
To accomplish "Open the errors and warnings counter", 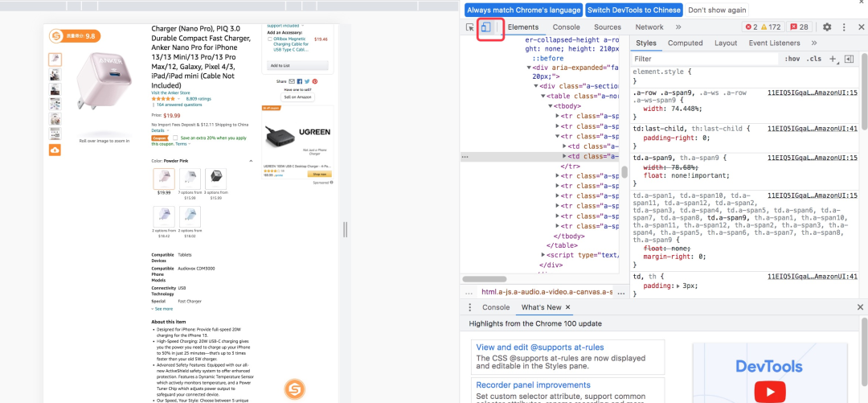I will (x=763, y=27).
